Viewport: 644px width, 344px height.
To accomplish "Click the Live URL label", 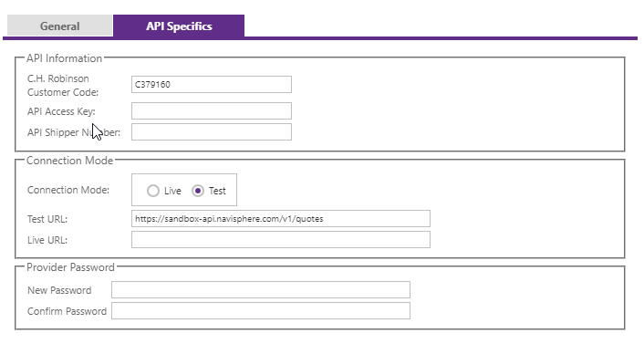I will (x=47, y=240).
